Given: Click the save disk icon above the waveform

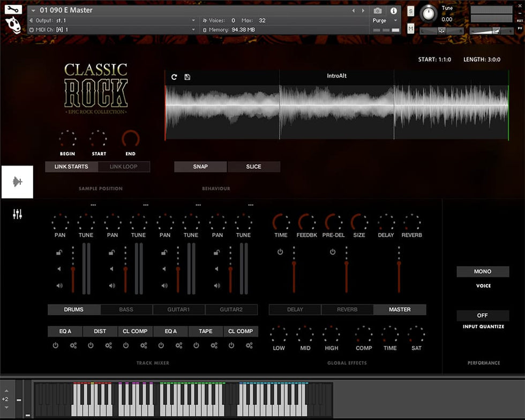Looking at the screenshot, I should pyautogui.click(x=187, y=77).
